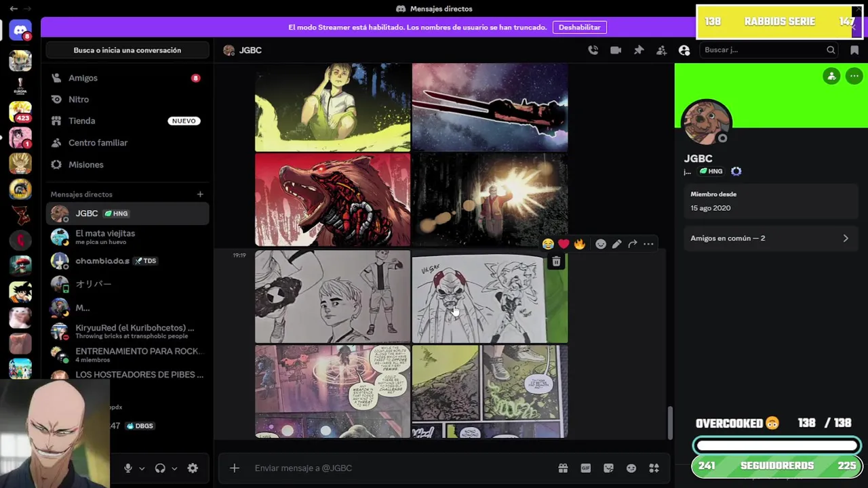Open GIF picker
This screenshot has width=868, height=488.
click(x=586, y=468)
